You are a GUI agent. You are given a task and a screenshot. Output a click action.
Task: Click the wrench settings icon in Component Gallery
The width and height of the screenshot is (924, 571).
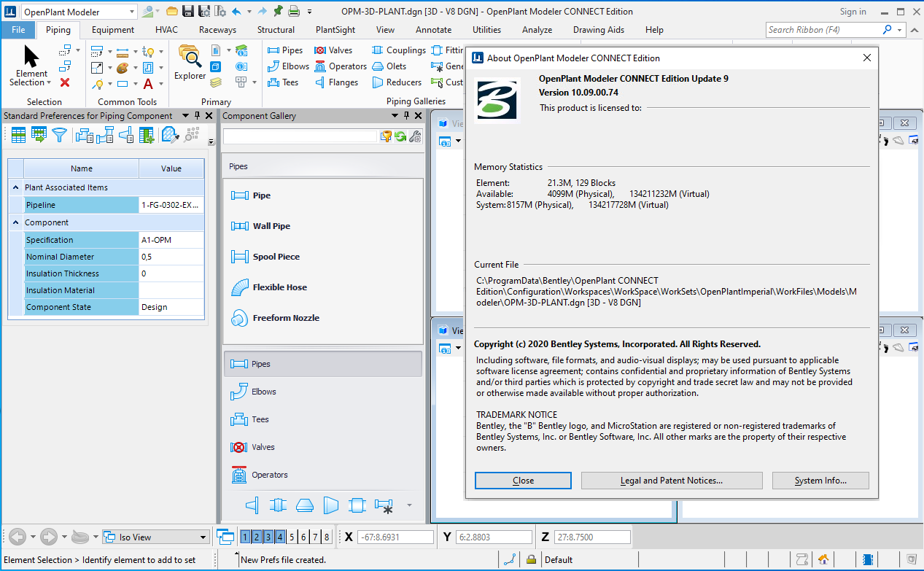click(x=415, y=136)
